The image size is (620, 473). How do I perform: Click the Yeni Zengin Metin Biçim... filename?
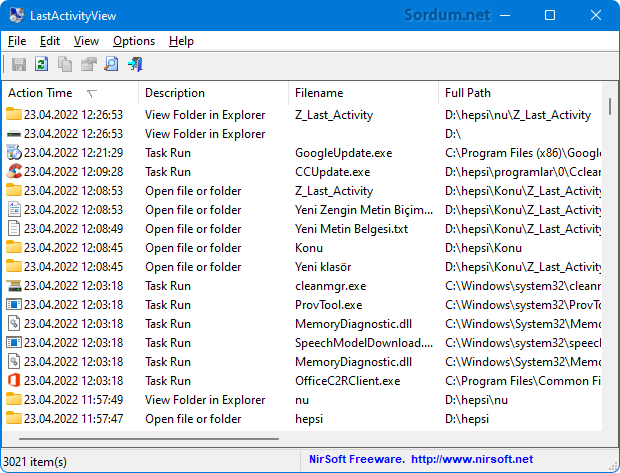364,210
